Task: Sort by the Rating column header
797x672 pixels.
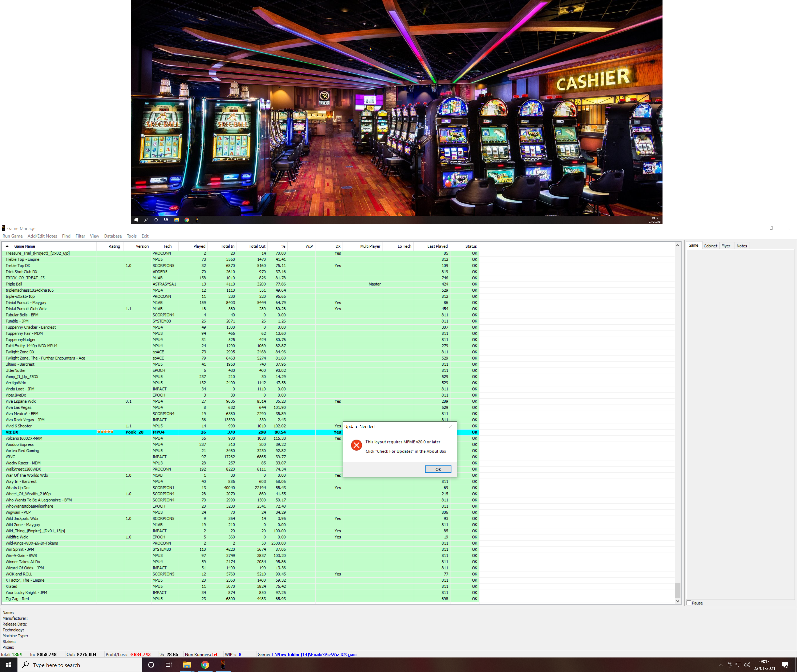Action: [x=110, y=246]
